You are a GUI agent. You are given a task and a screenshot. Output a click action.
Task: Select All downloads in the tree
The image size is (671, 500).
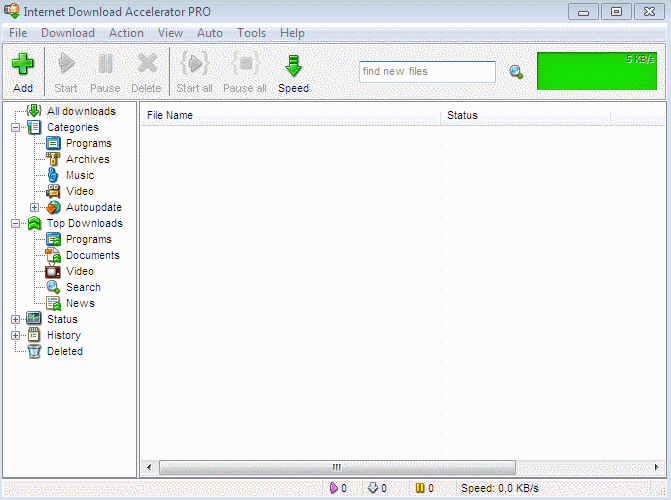coord(81,111)
